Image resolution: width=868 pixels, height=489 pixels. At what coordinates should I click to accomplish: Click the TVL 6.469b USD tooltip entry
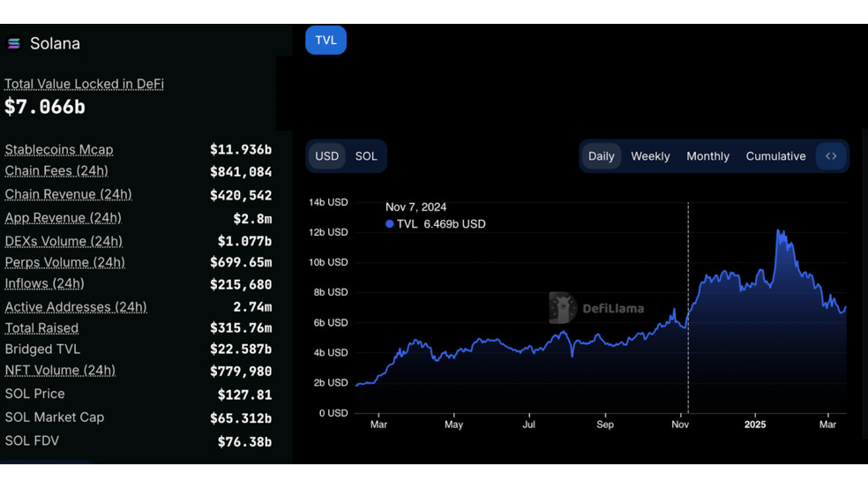coord(436,223)
